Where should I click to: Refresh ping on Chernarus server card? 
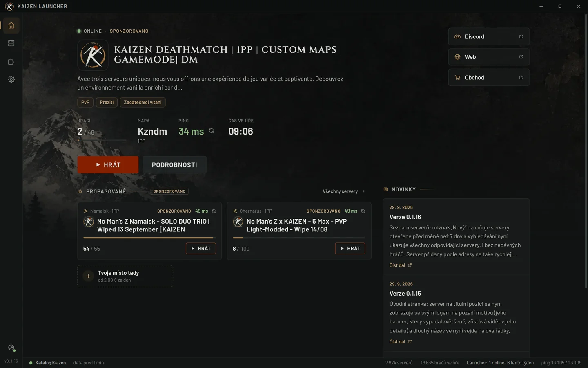coord(363,211)
